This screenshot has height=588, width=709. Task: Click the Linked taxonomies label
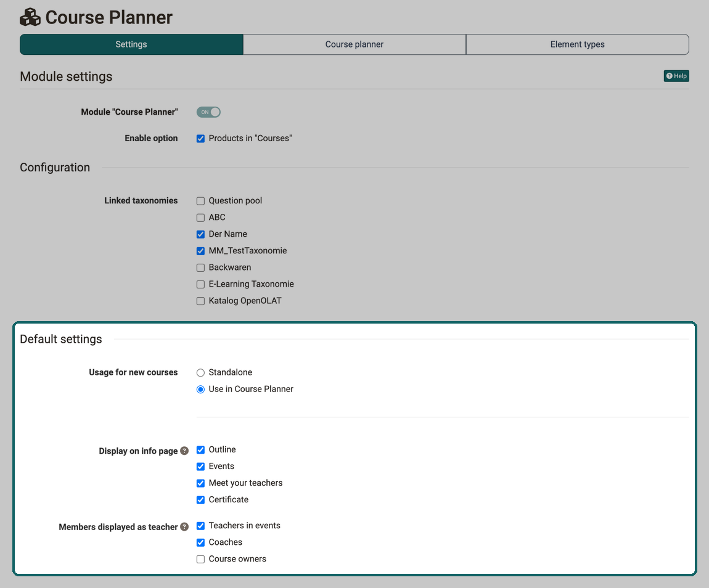click(141, 200)
